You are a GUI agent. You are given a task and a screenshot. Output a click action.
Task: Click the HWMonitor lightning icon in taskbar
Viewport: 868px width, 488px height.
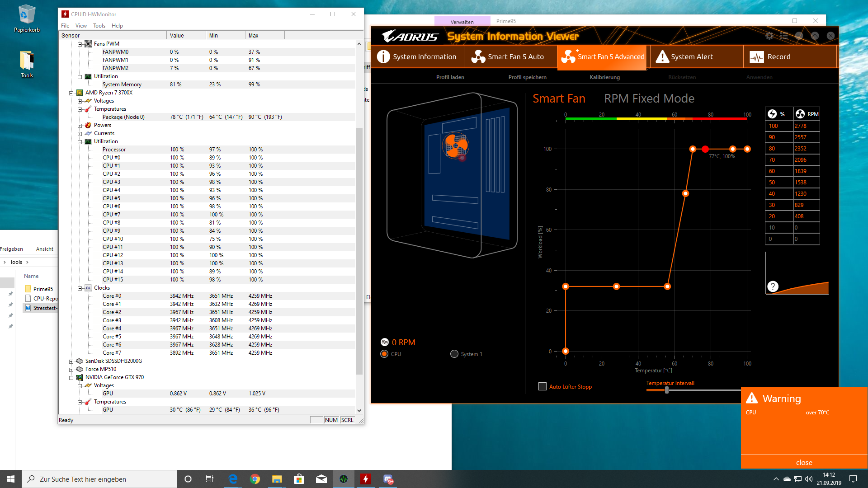click(366, 479)
